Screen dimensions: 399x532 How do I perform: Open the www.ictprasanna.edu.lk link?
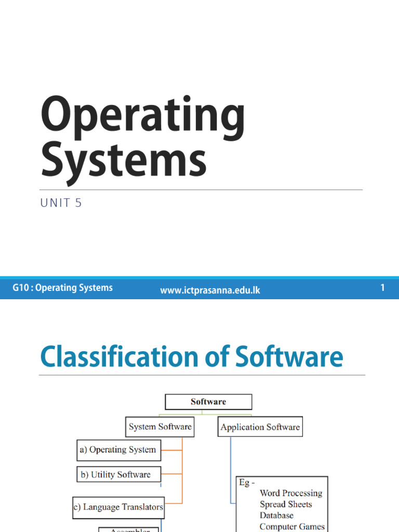click(x=210, y=290)
